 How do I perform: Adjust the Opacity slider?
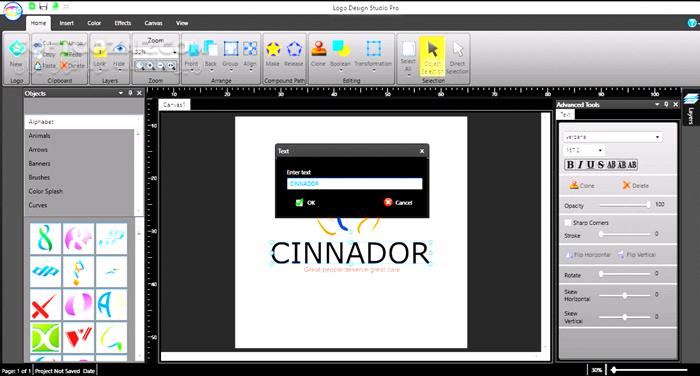pyautogui.click(x=624, y=205)
